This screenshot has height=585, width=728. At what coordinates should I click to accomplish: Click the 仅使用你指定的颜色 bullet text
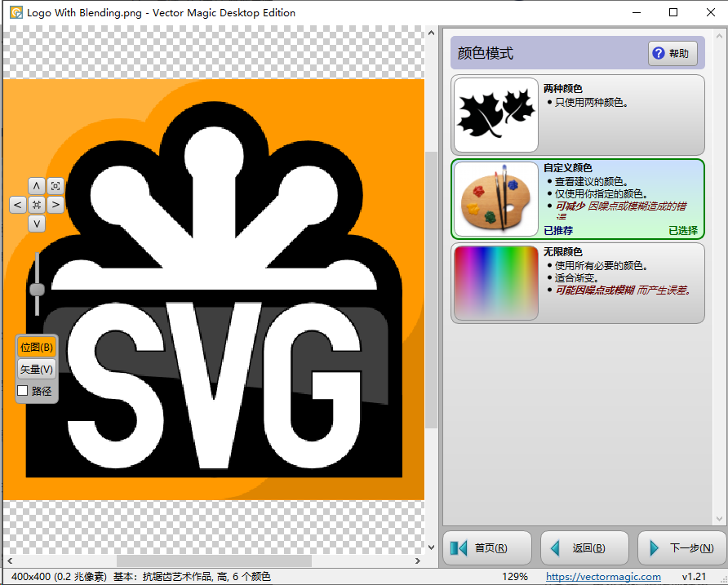click(x=601, y=193)
